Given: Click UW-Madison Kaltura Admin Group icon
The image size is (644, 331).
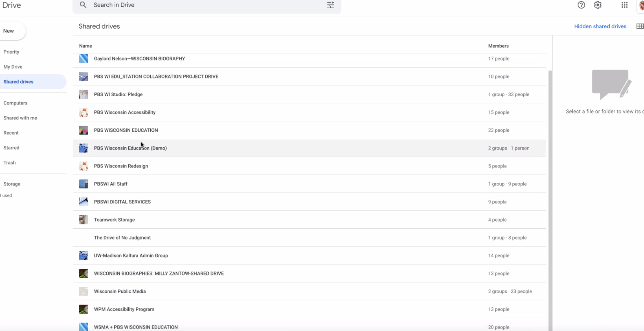Looking at the screenshot, I should (x=83, y=255).
